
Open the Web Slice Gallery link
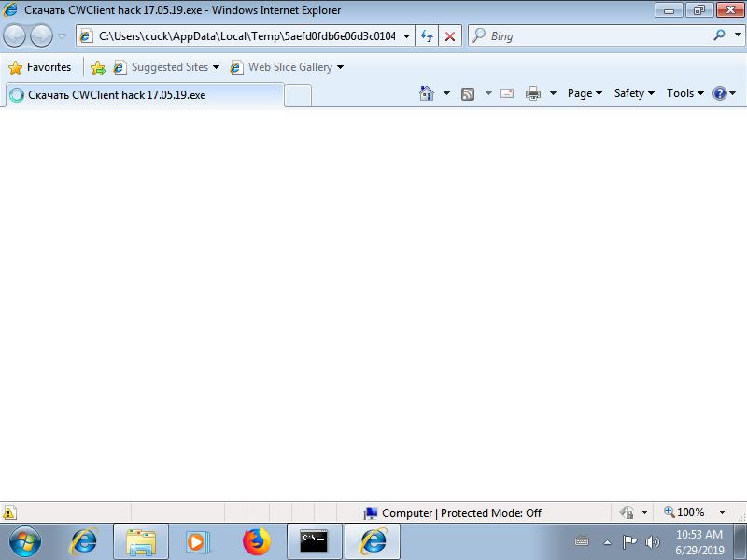(x=284, y=67)
